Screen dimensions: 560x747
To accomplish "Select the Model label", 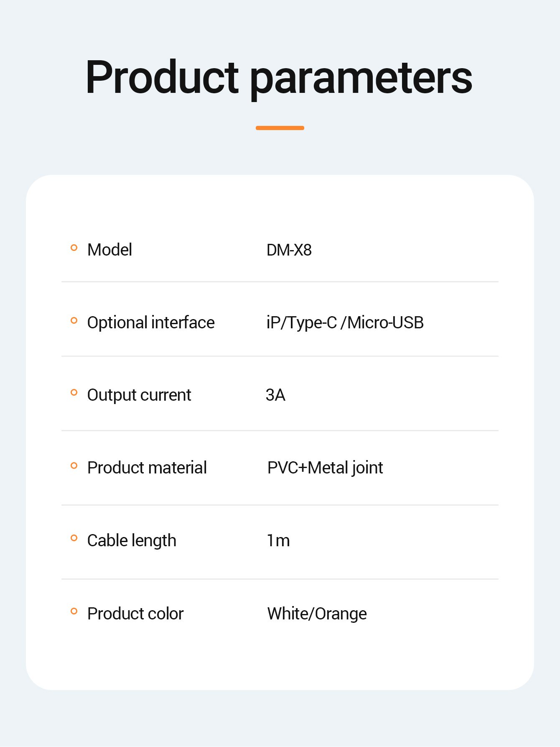I will pyautogui.click(x=109, y=250).
